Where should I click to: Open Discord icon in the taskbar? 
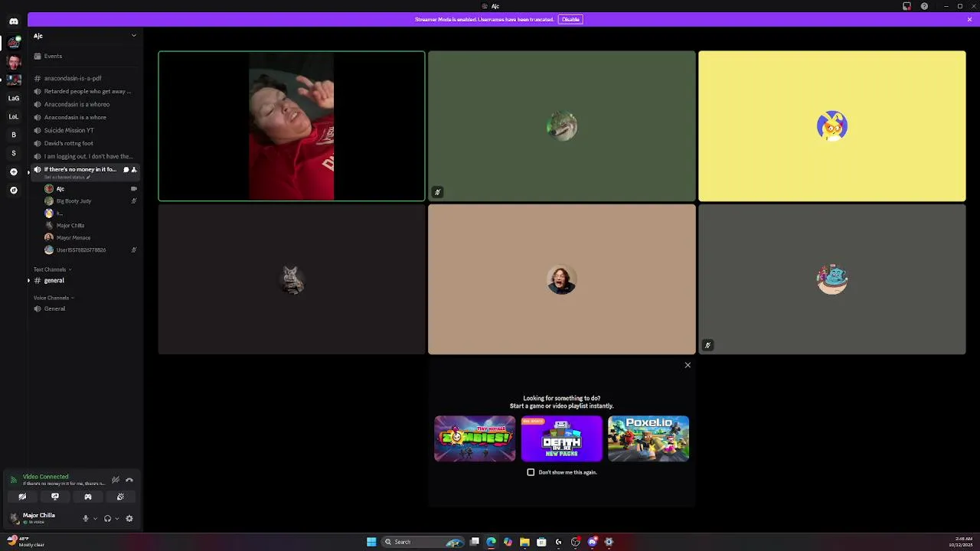point(592,542)
